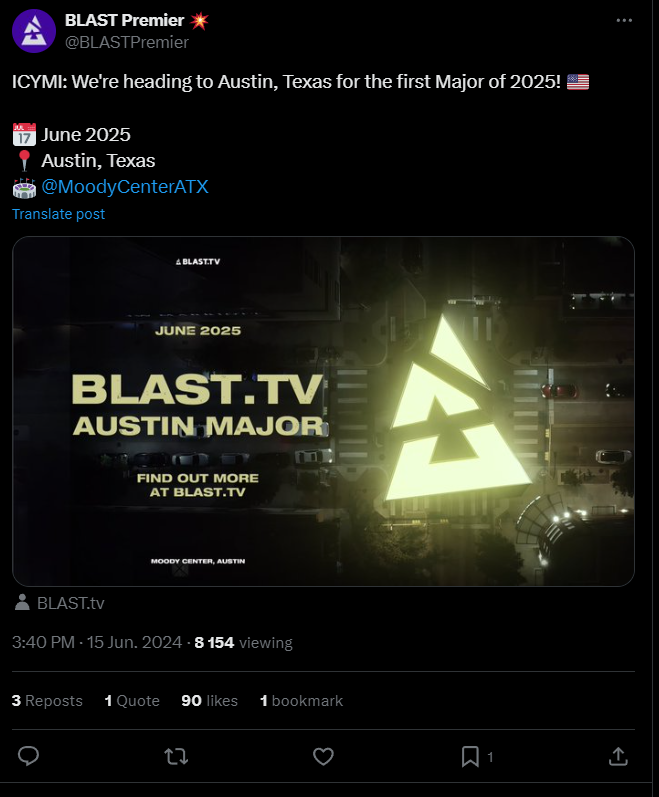Click the 3:40 PM 15 Jun. 2024 timestamp
Screen dimensions: 659x797
(97, 642)
